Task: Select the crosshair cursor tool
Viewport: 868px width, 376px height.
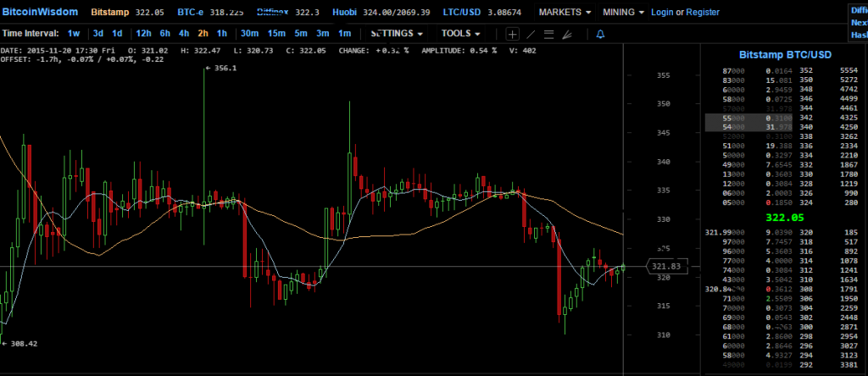Action: pyautogui.click(x=513, y=34)
